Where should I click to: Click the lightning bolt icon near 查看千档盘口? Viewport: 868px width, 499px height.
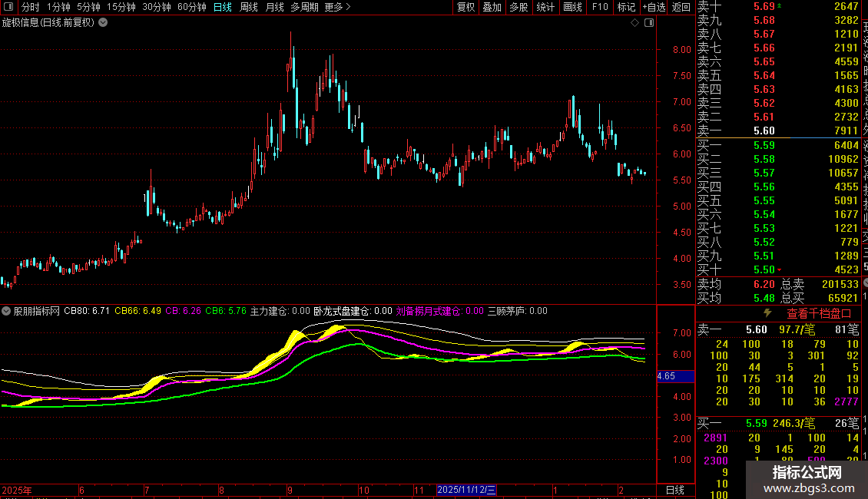767,313
